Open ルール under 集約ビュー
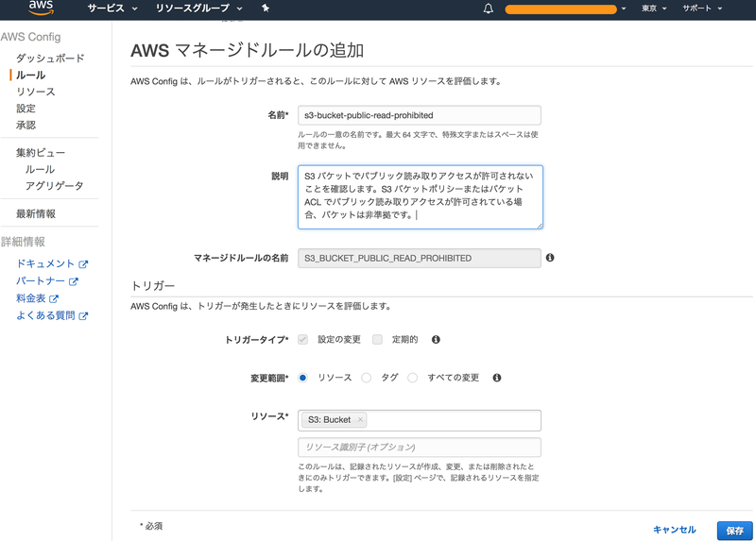 point(40,170)
